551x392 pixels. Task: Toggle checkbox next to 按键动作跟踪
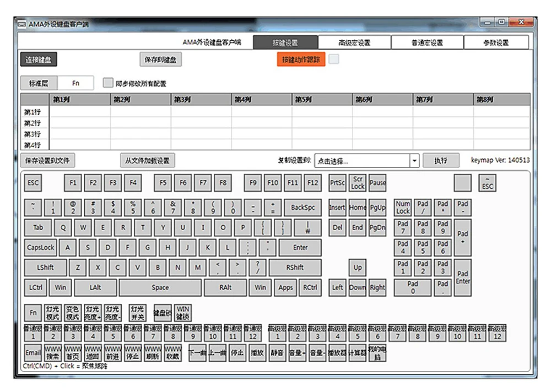(x=334, y=59)
